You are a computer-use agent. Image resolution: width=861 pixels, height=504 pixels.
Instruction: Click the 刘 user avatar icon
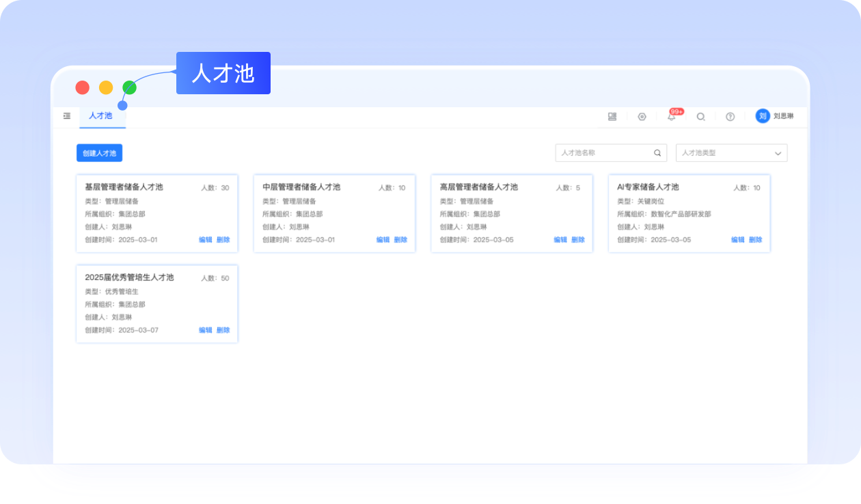[x=763, y=116]
